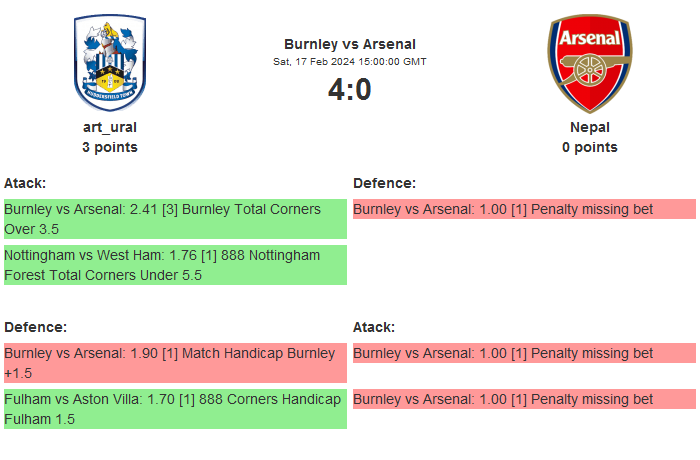Click art_ural's Defence section heading

(35, 327)
